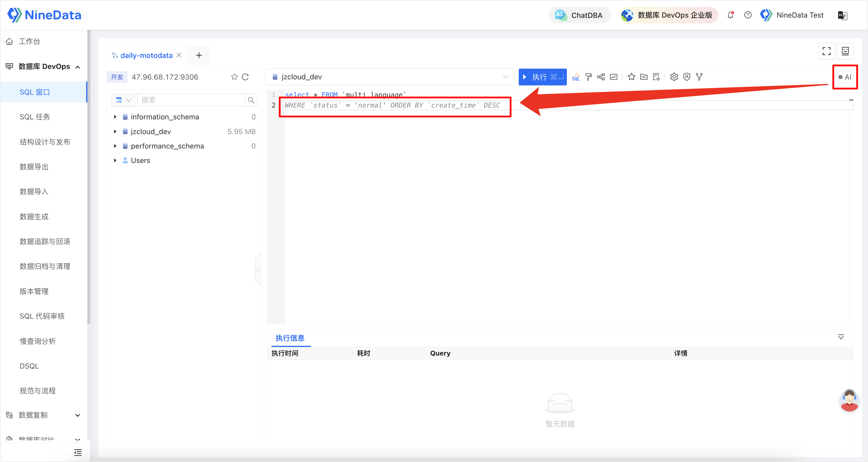Click the AI SQL optimization icon
Screen dimensions: 868x462
coord(576,77)
